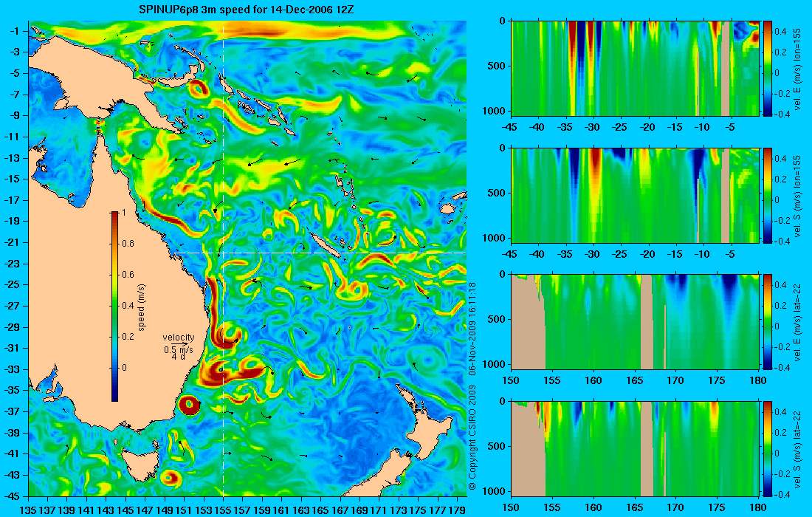Click the "vel. S (m/s) lat=-22" label
This screenshot has height=517, width=812.
point(797,449)
